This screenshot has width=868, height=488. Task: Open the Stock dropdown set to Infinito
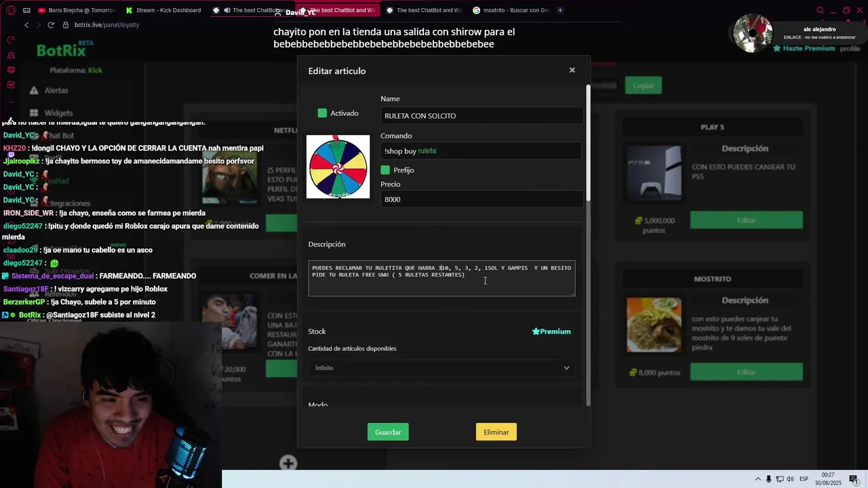tap(441, 368)
